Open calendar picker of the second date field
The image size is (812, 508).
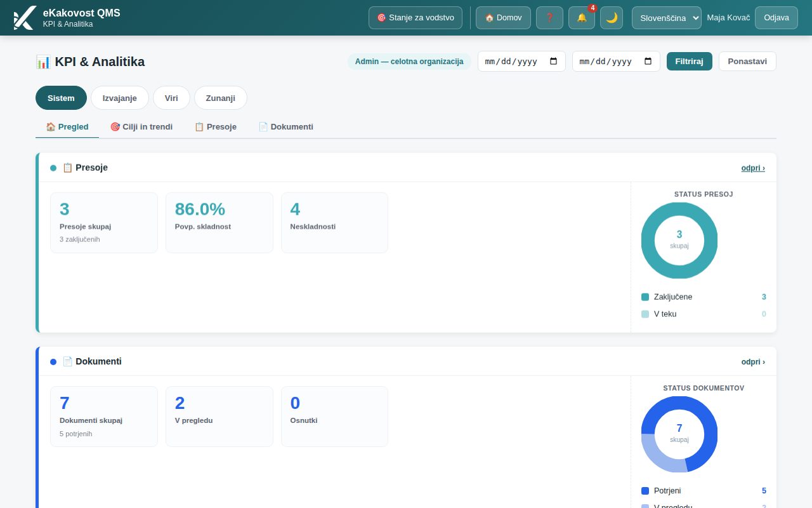pos(648,62)
